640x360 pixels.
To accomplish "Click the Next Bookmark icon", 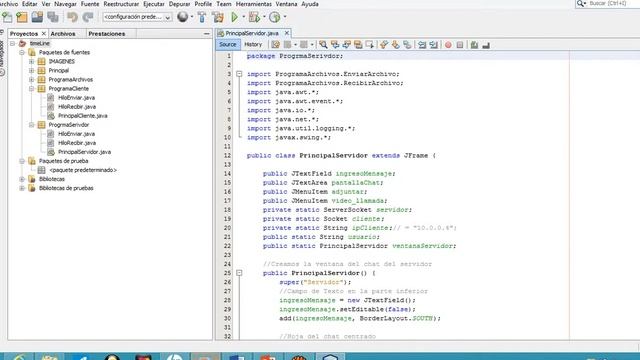I will coord(396,44).
